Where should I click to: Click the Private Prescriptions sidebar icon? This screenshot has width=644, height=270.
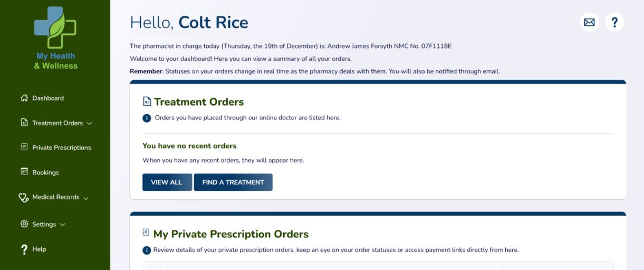24,147
